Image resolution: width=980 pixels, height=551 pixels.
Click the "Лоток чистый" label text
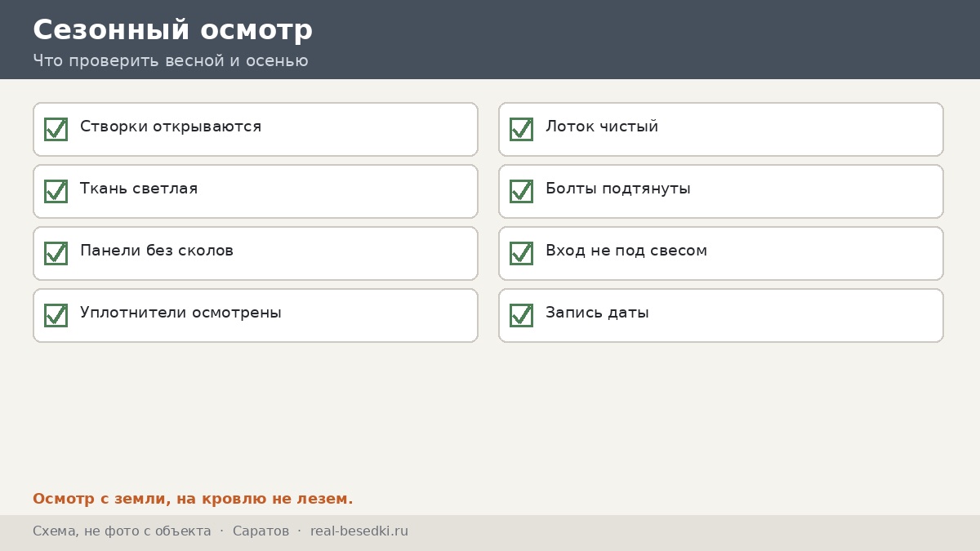coord(602,127)
